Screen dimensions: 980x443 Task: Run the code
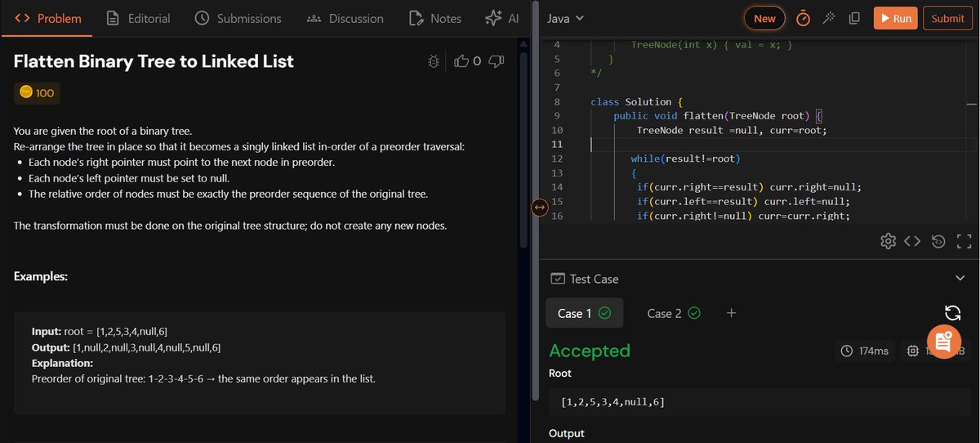[895, 18]
